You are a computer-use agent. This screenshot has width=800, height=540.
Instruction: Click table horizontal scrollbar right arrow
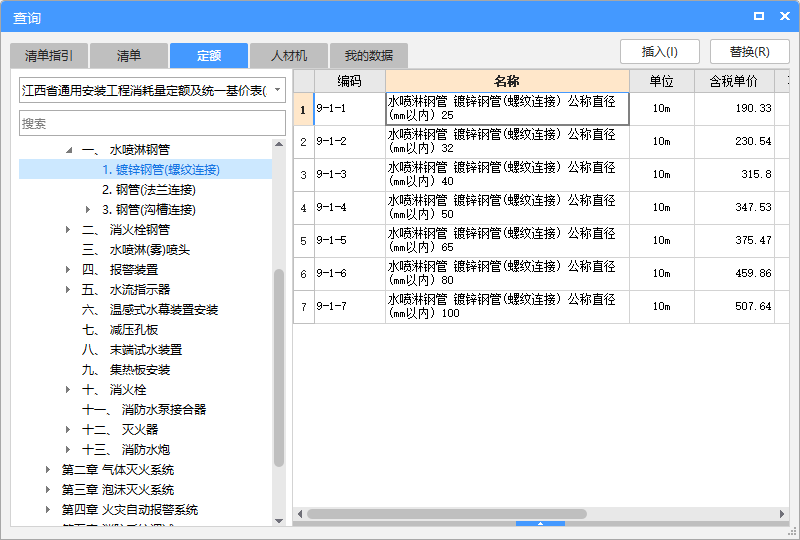point(782,514)
